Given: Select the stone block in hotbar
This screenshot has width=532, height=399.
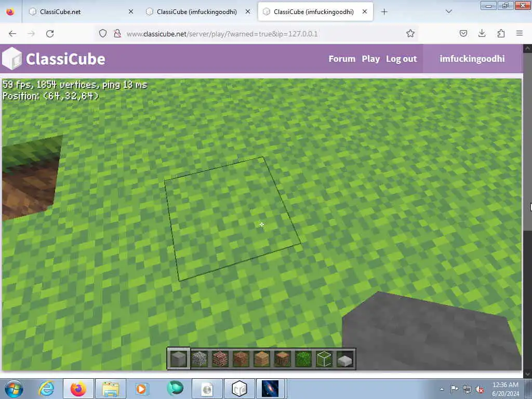Looking at the screenshot, I should [x=179, y=358].
